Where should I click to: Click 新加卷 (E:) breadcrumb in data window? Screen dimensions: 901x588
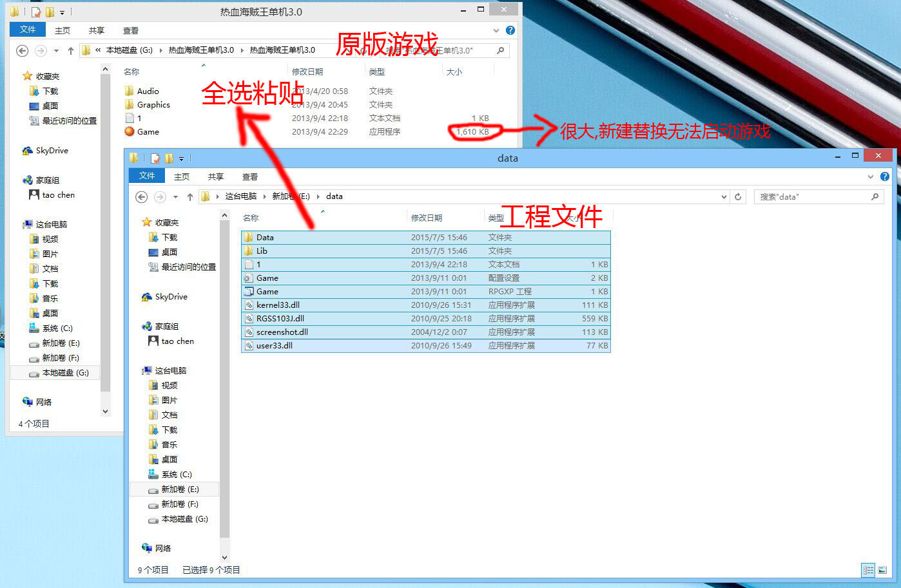[291, 196]
